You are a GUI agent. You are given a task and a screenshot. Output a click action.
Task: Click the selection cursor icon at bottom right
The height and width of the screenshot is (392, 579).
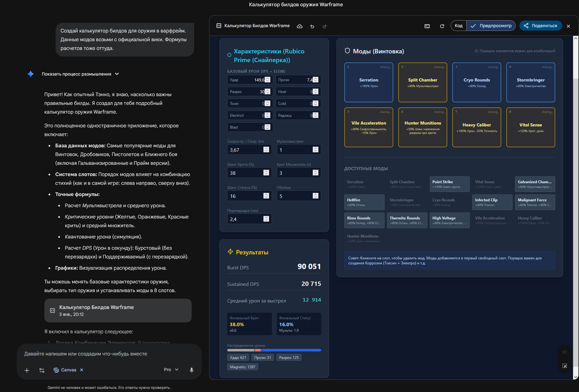point(565,366)
